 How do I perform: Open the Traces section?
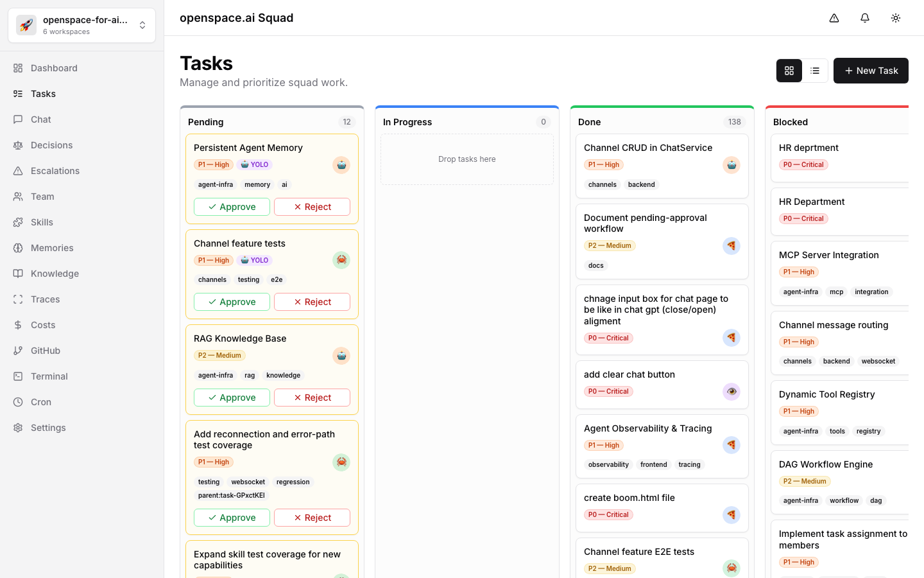[x=45, y=299]
